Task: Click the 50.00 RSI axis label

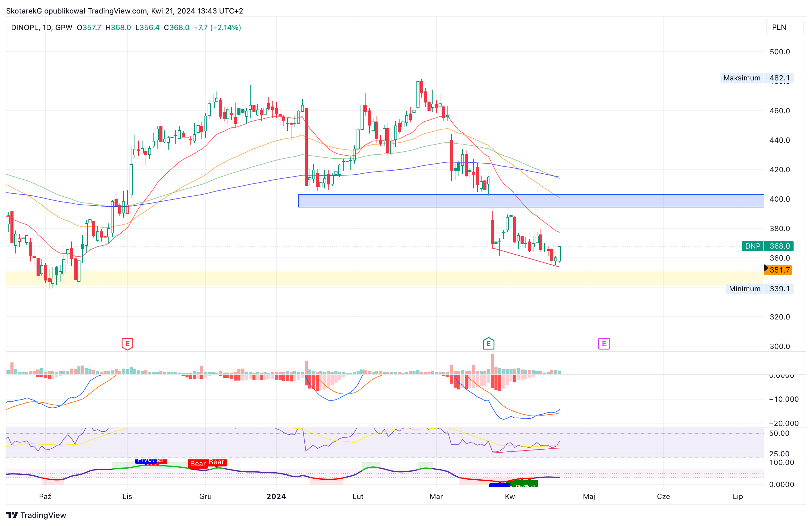Action: tap(779, 433)
